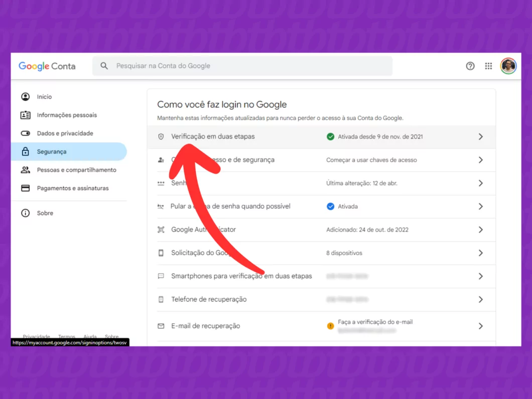
Task: Click the blue Ativada check icon
Action: tap(330, 206)
